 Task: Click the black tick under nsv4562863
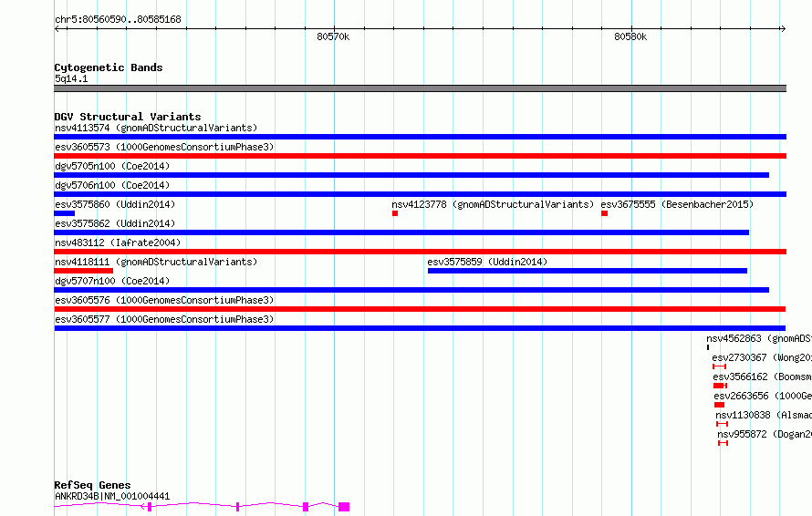pos(708,347)
